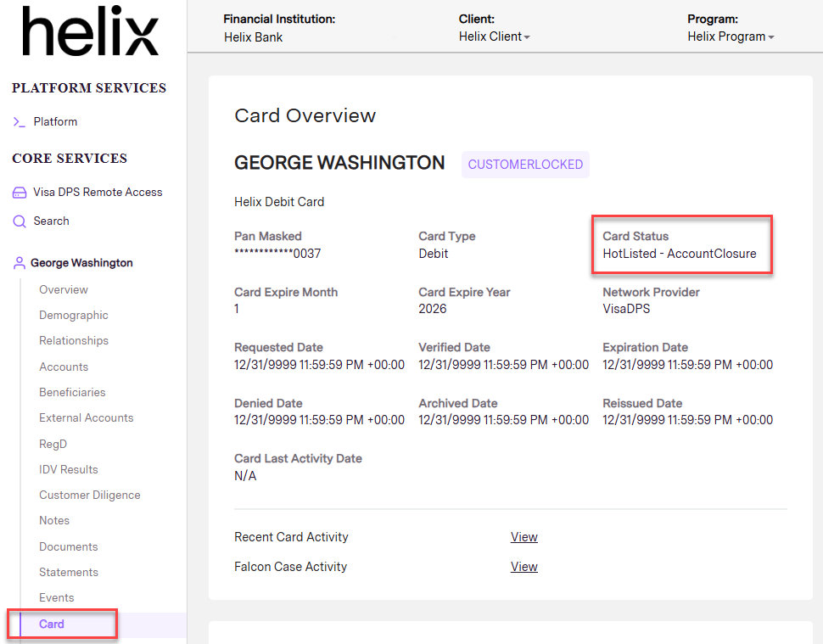
Task: Open Customer Diligence section
Action: [x=90, y=495]
